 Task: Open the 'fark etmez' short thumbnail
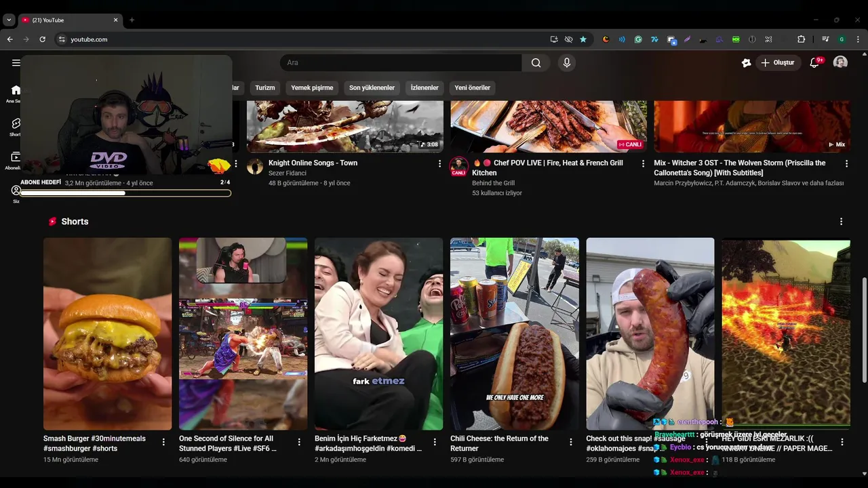click(378, 333)
